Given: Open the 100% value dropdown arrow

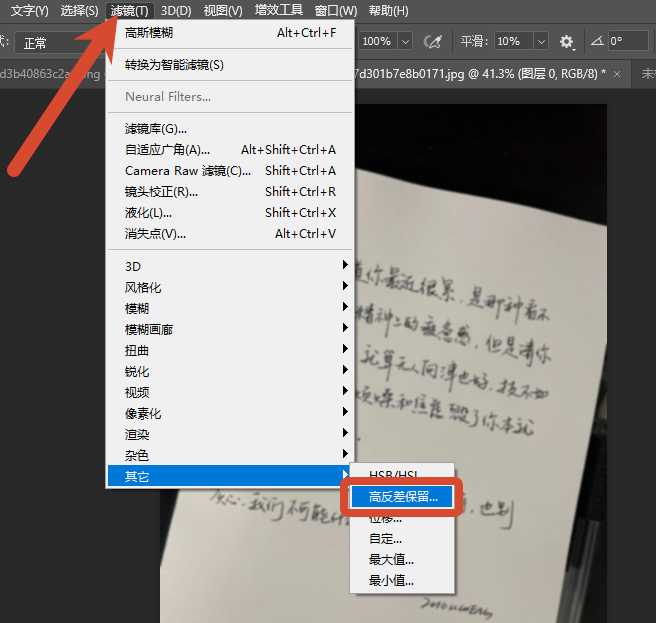Looking at the screenshot, I should (x=405, y=41).
